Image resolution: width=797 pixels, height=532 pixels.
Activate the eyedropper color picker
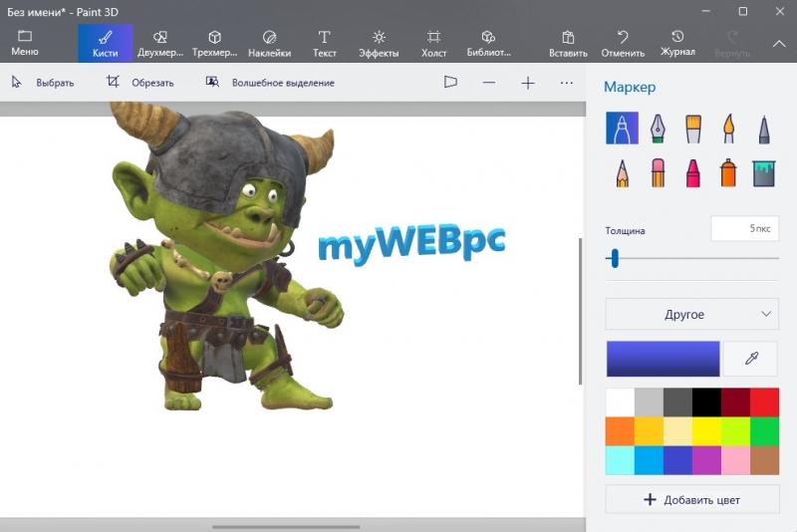point(751,359)
